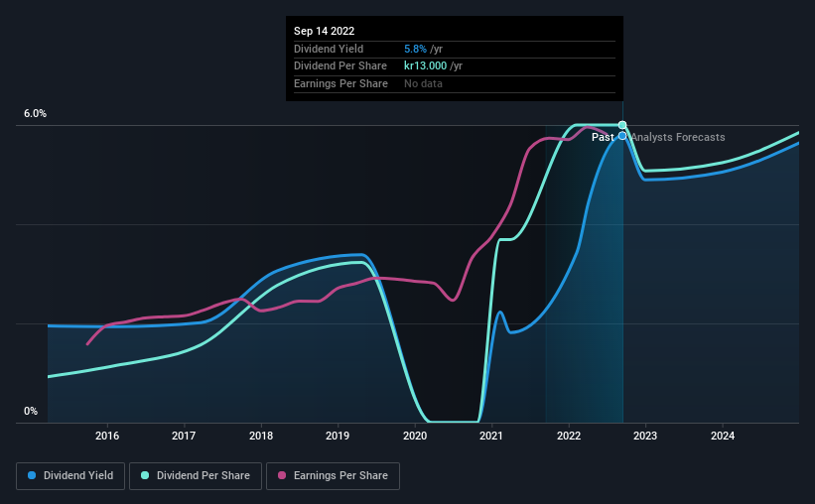The image size is (815, 504).
Task: Click the Earnings Per Share row label in tooltip
Action: click(340, 83)
